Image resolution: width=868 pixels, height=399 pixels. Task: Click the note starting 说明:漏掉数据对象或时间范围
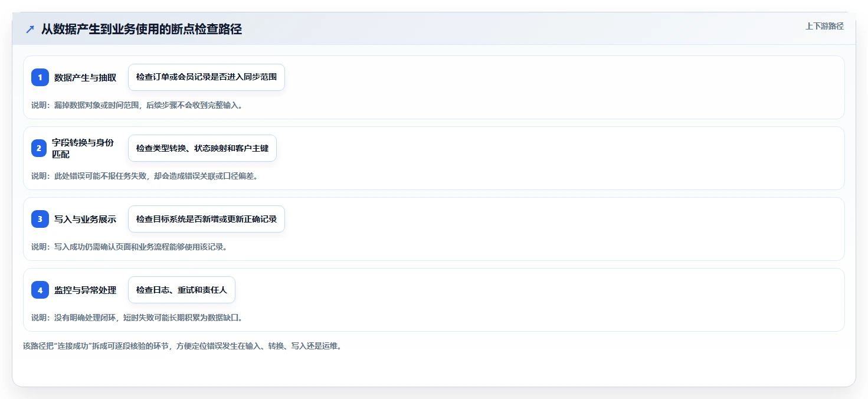tap(137, 105)
